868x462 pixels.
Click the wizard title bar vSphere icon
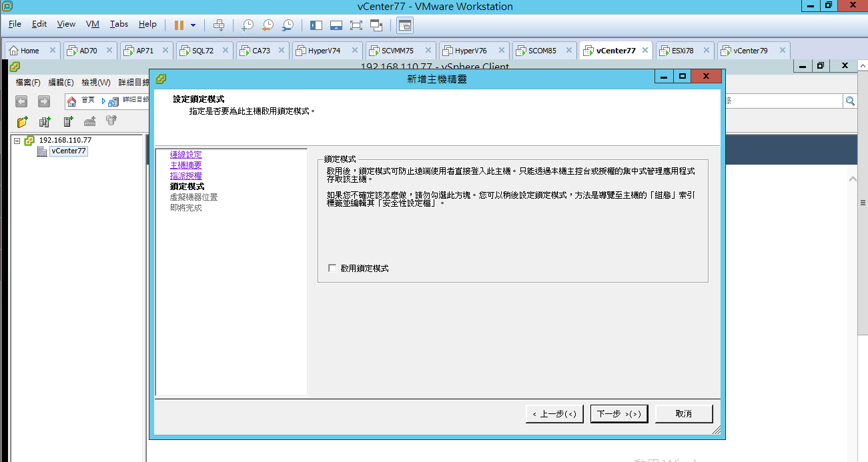[x=161, y=79]
